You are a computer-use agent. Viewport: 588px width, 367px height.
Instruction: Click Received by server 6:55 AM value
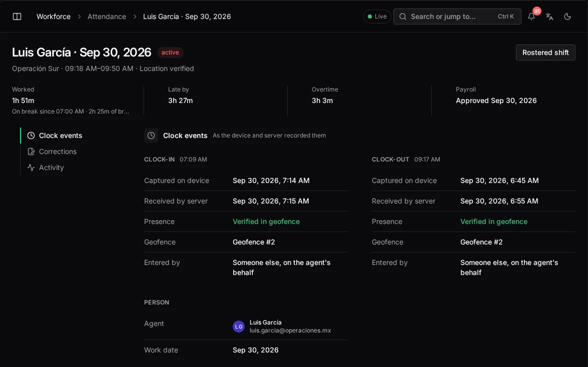pyautogui.click(x=499, y=201)
